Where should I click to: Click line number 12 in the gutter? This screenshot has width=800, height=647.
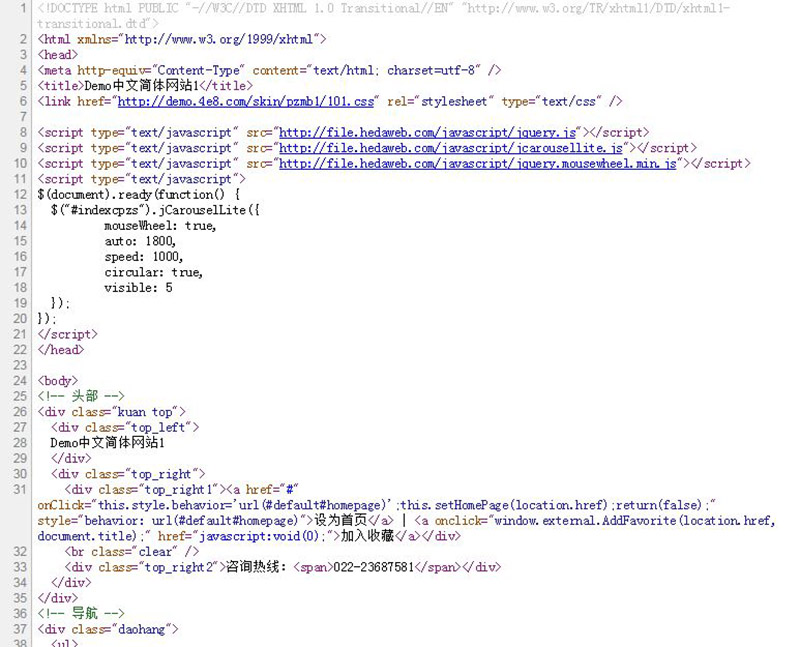20,179
